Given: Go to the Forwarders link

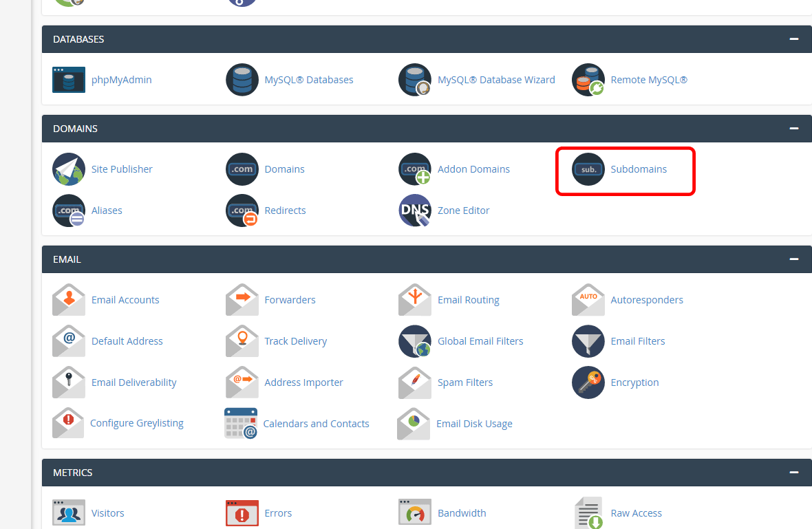Looking at the screenshot, I should (x=290, y=300).
